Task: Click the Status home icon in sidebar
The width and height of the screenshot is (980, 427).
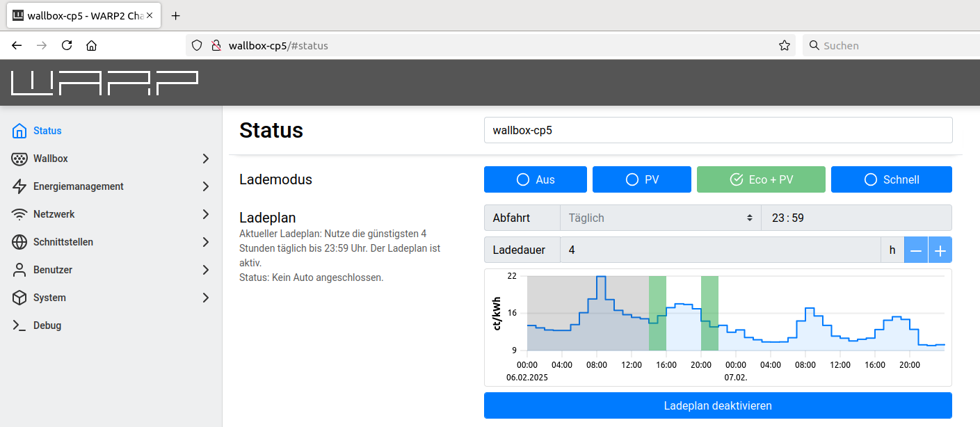Action: pos(19,131)
